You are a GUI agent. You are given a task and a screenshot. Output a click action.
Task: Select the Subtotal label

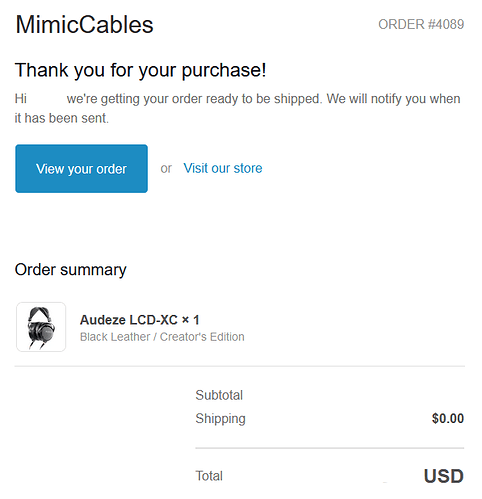(x=219, y=395)
